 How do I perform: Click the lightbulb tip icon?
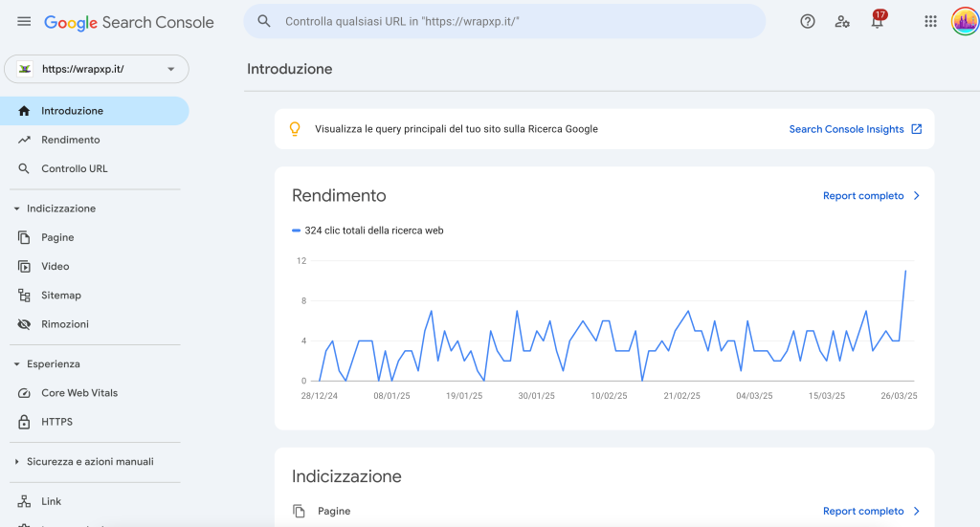(x=295, y=129)
